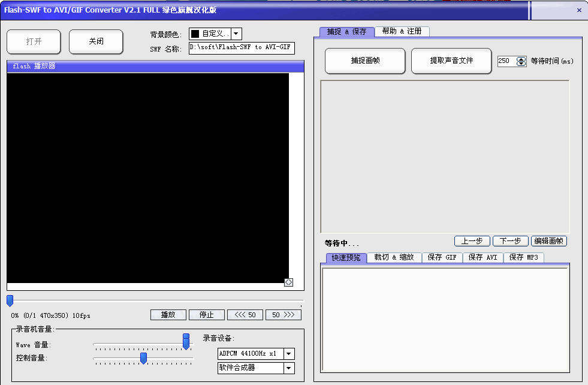Screen dimensions: 588x385
Task: Click the 等待时间 spinner arrows
Action: click(521, 61)
